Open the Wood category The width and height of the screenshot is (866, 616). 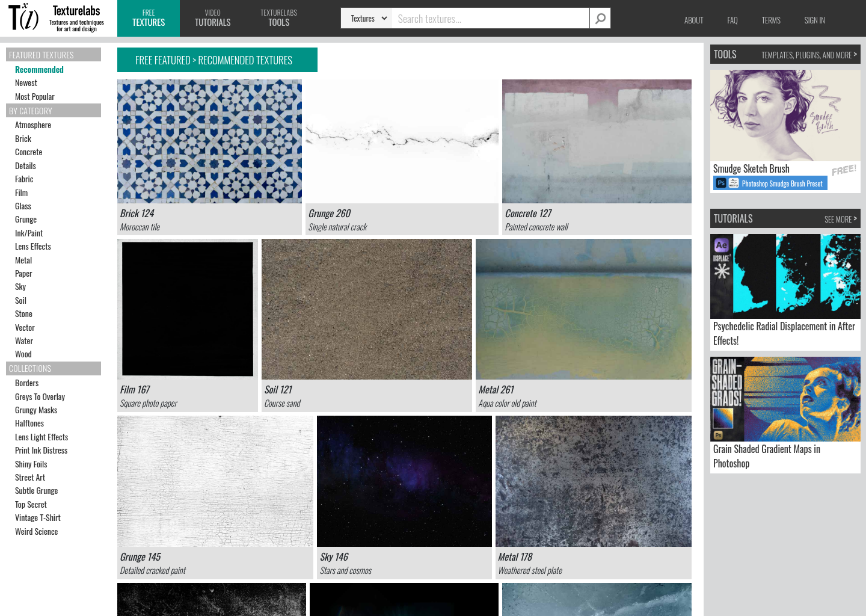point(23,354)
